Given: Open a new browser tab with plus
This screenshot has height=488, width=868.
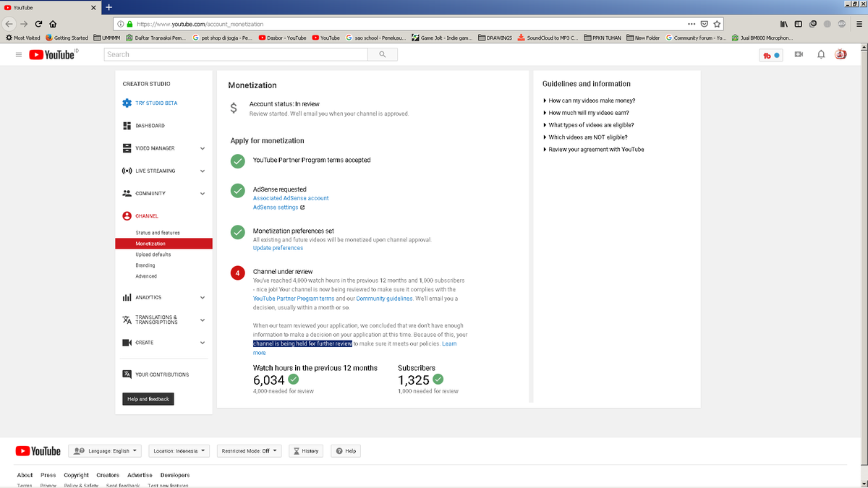Looking at the screenshot, I should pos(109,7).
